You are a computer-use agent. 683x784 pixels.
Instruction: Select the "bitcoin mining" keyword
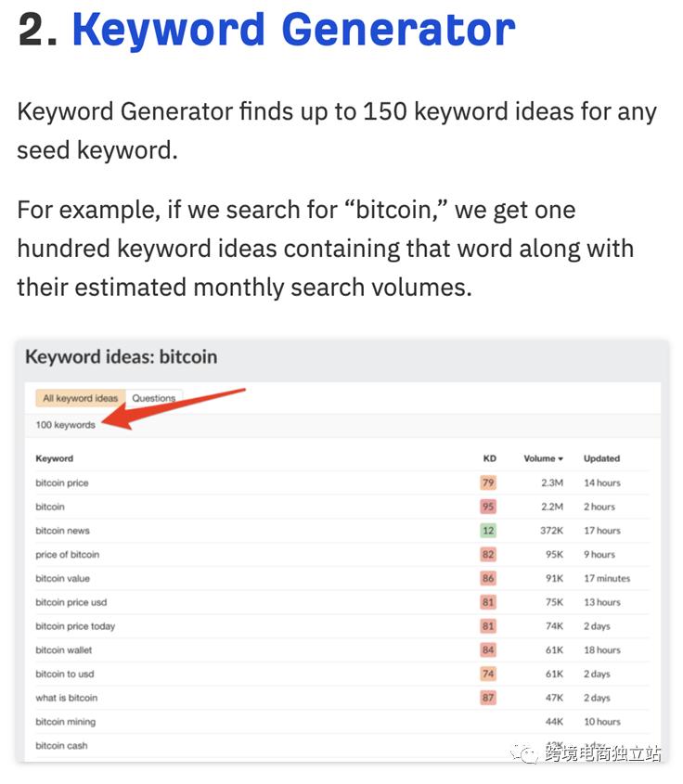point(65,722)
